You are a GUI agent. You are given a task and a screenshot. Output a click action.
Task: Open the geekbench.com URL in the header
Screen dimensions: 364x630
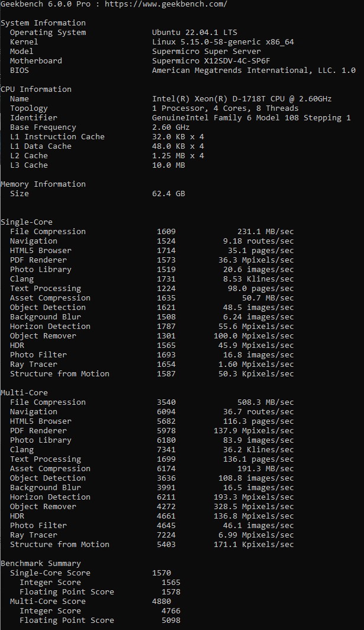[168, 4]
